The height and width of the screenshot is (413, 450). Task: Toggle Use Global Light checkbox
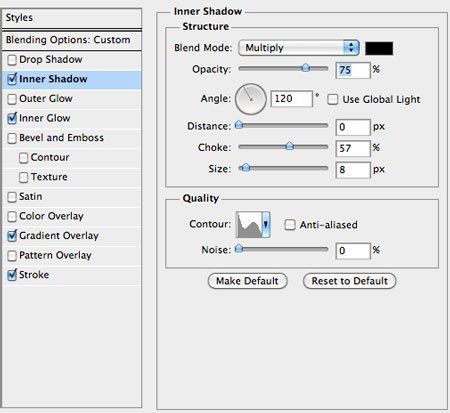click(332, 99)
